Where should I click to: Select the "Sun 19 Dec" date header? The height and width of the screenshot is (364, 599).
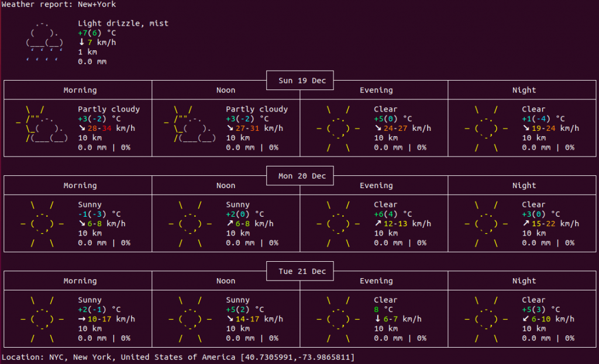click(299, 81)
